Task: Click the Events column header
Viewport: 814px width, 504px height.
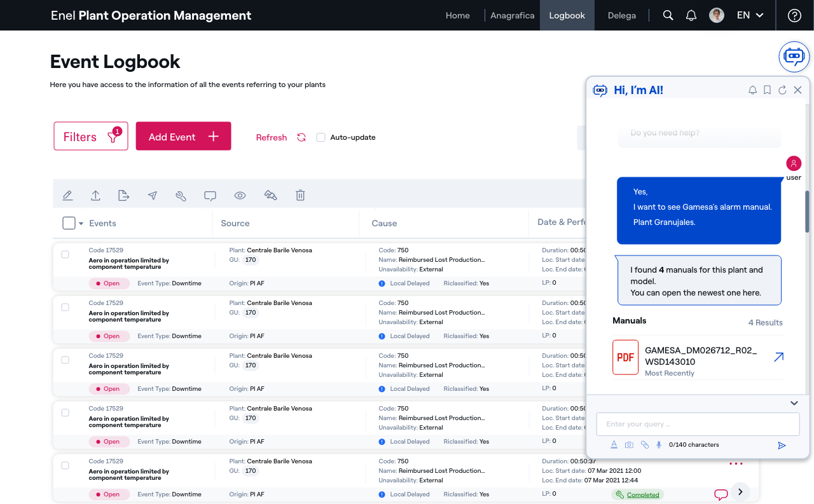Action: (x=102, y=223)
